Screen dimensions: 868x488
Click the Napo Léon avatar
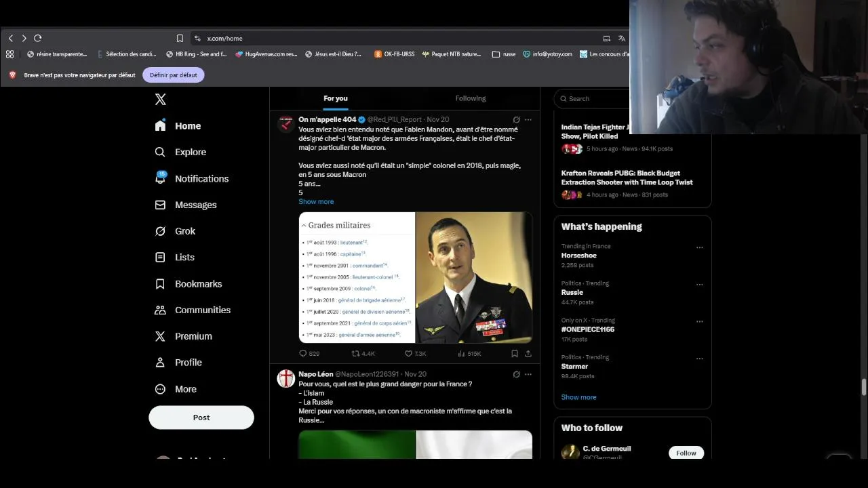point(285,378)
